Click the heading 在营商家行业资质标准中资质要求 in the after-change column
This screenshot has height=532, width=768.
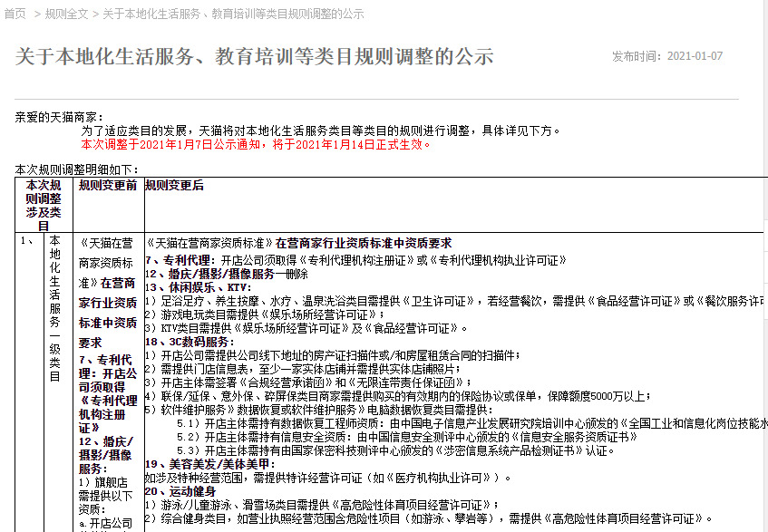pos(364,243)
